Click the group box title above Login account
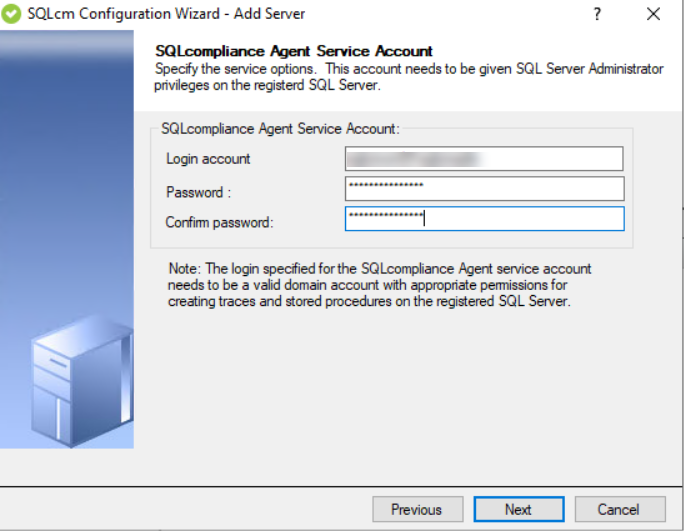Viewport: 684px width, 531px height. [280, 128]
